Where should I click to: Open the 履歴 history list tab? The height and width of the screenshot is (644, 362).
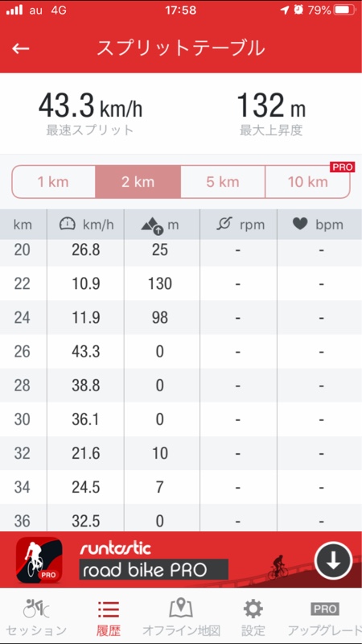point(109,617)
